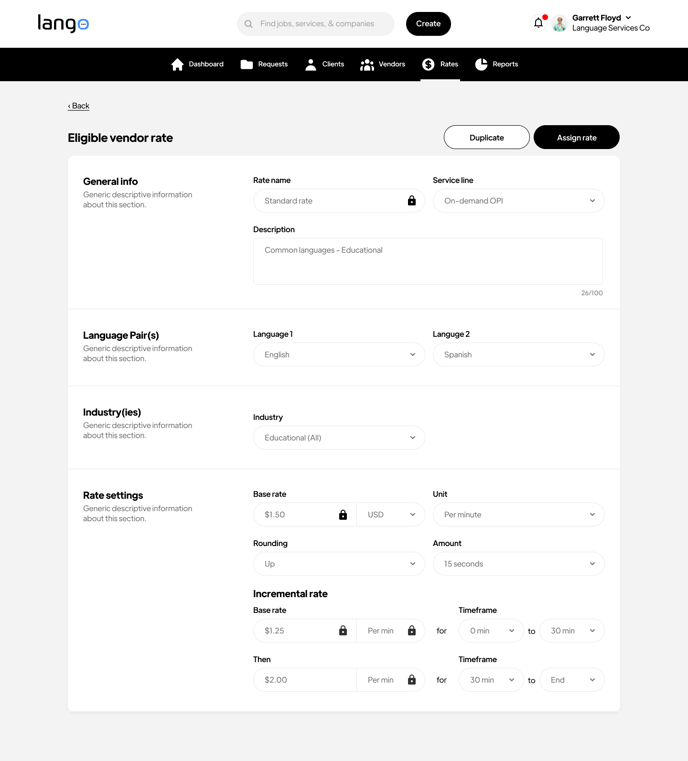Change the USD currency dropdown
Image resolution: width=688 pixels, height=761 pixels.
(390, 515)
